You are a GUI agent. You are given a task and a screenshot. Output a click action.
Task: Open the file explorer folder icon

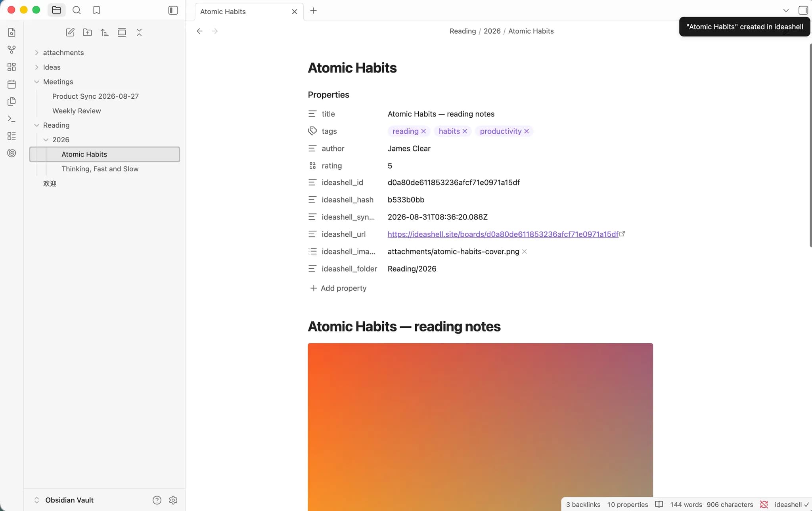tap(56, 10)
